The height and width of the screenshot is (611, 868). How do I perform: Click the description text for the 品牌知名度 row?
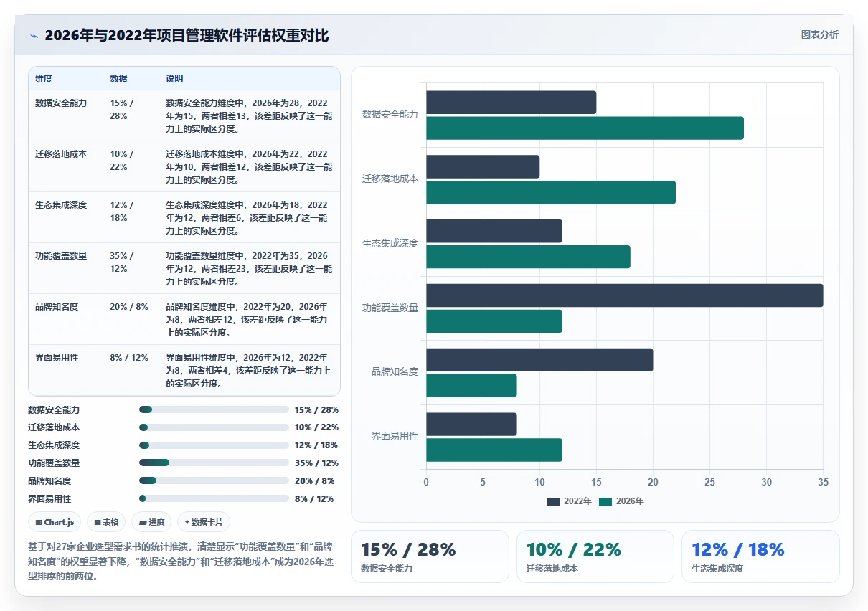click(248, 319)
